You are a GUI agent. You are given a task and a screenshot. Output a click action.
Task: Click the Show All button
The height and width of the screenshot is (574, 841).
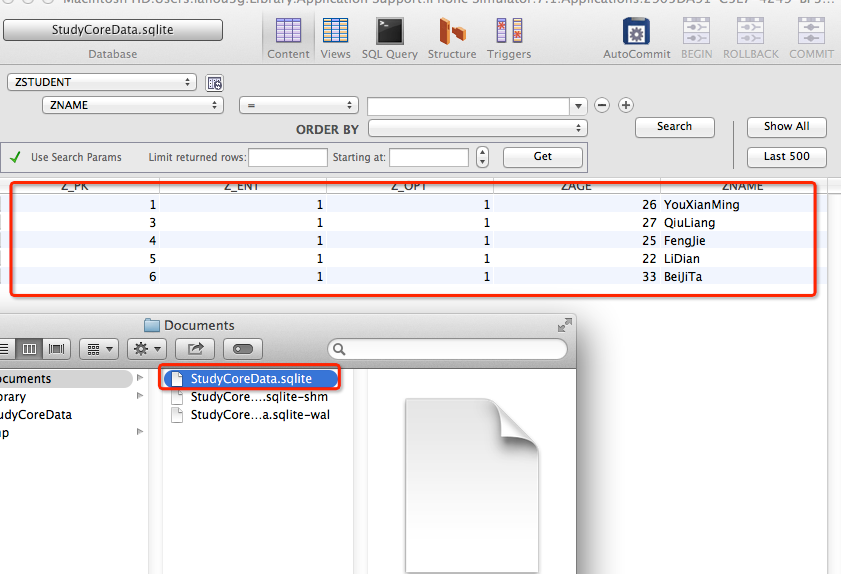coord(787,127)
